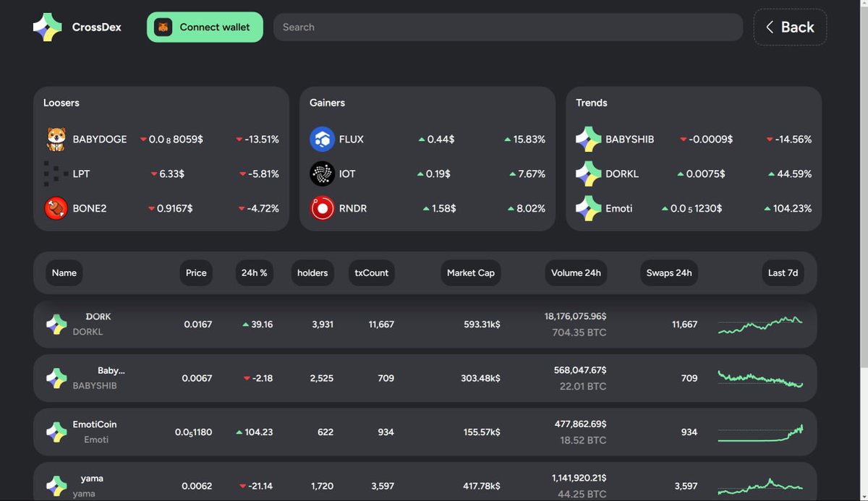Click Emoti name in Trends card

(x=619, y=208)
